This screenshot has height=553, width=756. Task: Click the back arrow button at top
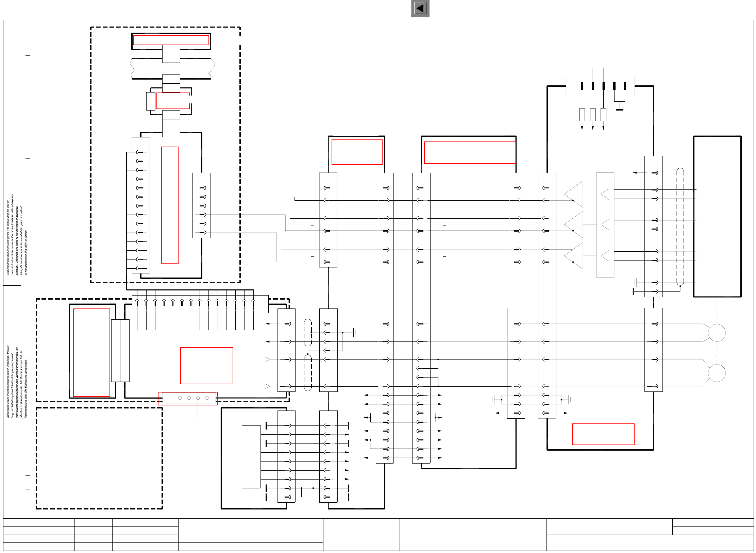click(420, 9)
